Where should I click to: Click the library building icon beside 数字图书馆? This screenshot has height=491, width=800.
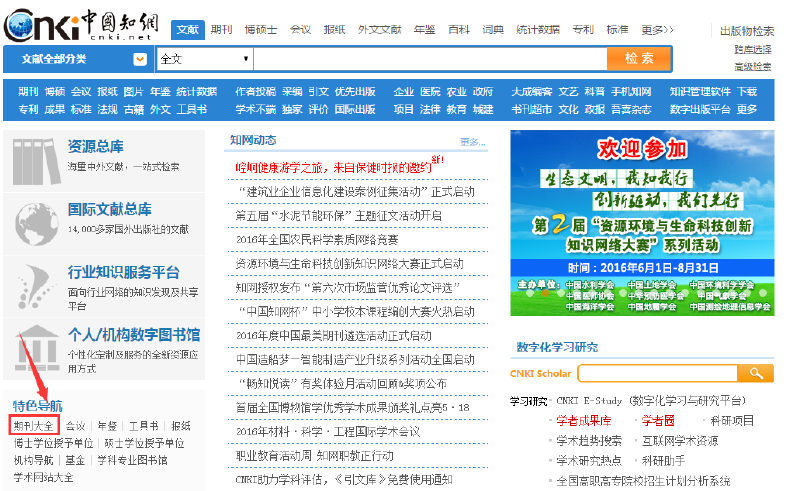pos(37,349)
